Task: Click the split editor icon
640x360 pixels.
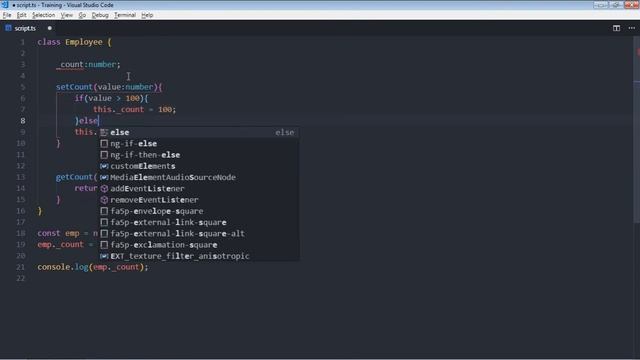Action: 616,28
